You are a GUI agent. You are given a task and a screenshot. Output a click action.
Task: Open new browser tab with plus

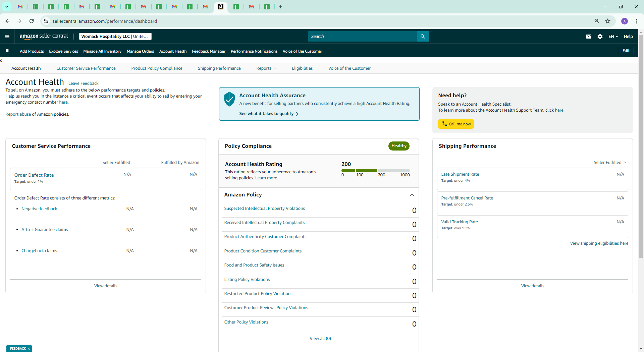coord(280,7)
